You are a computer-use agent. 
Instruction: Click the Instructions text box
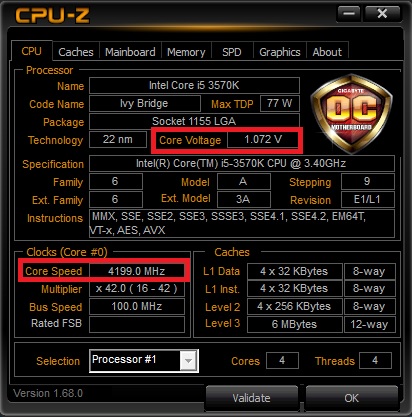coord(242,223)
